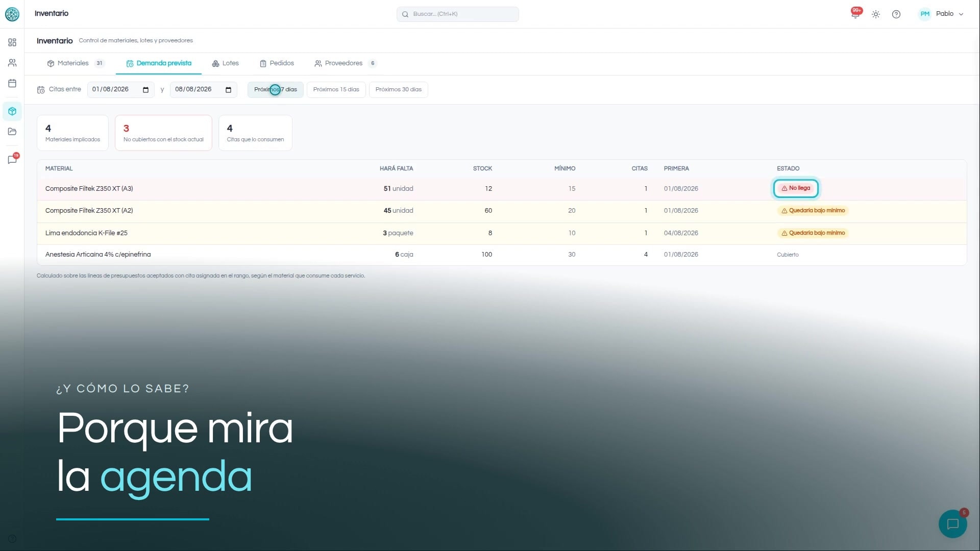Screen dimensions: 980x551
Task: Open sidebar messages icon with badge
Action: point(12,159)
